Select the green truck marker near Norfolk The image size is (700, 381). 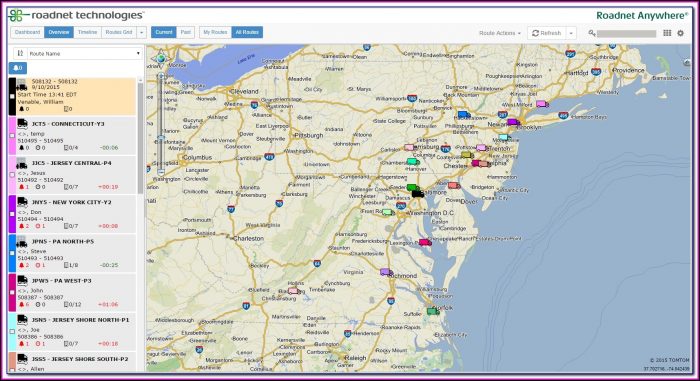pyautogui.click(x=433, y=311)
